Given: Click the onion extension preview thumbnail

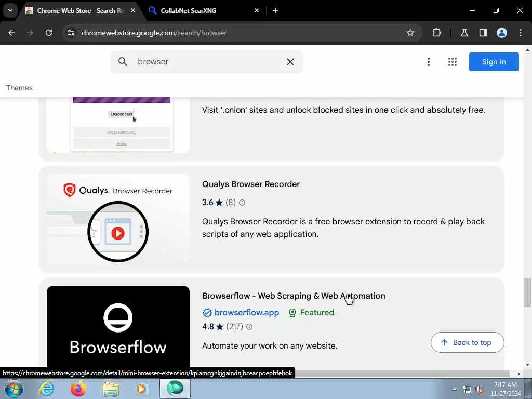Looking at the screenshot, I should pyautogui.click(x=118, y=125).
